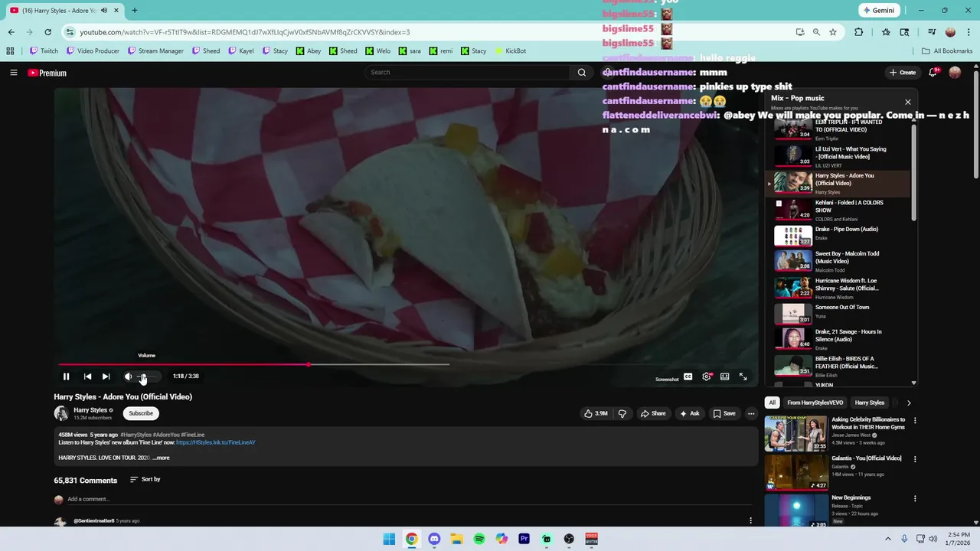The width and height of the screenshot is (980, 551).
Task: Take a player Screenshot
Action: [667, 379]
